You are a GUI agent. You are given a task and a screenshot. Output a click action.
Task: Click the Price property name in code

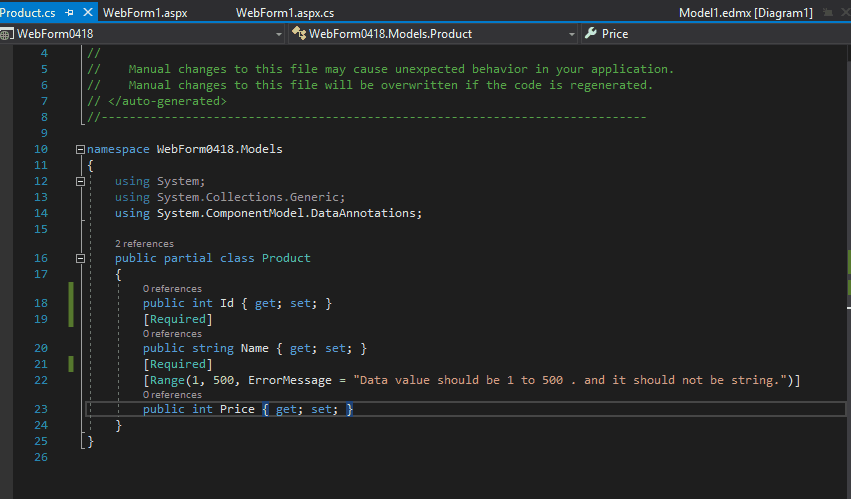pyautogui.click(x=237, y=409)
